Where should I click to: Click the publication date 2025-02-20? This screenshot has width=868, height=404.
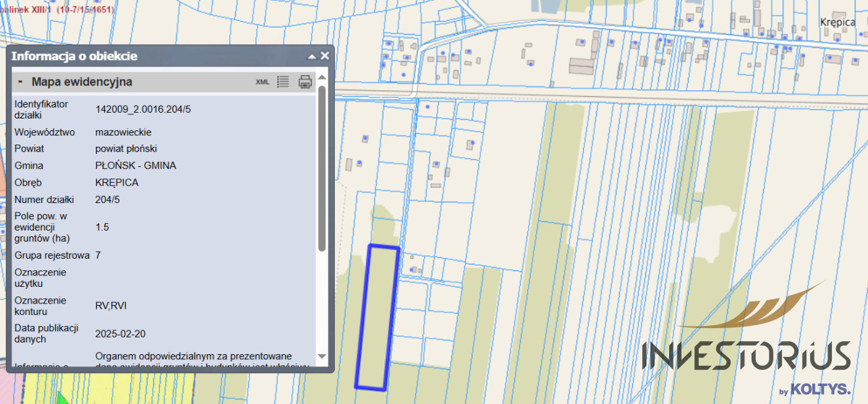[121, 334]
